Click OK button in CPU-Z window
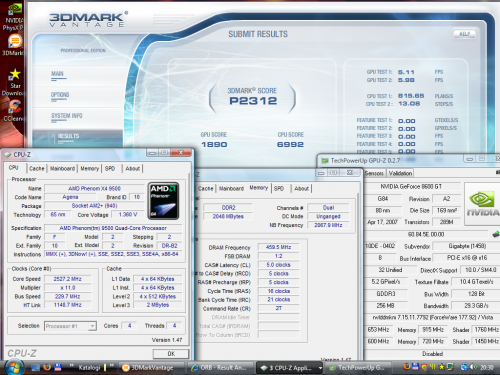This screenshot has height=375, width=500. coord(171,354)
